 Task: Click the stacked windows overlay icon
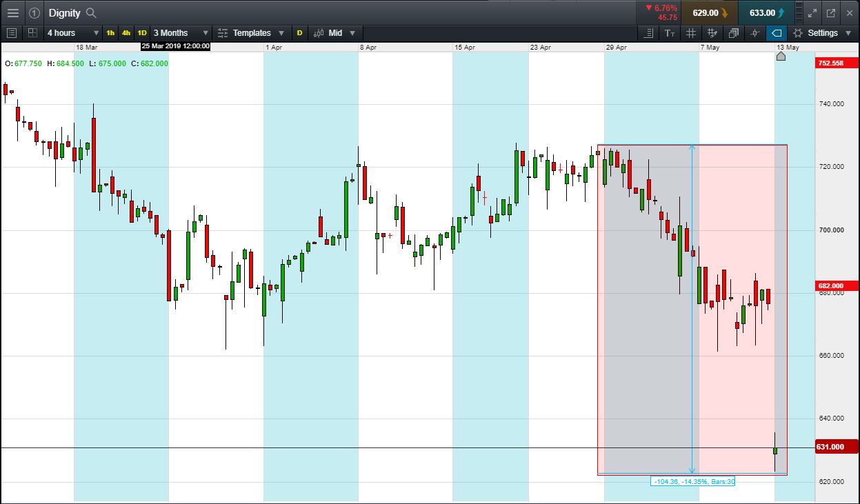[734, 33]
